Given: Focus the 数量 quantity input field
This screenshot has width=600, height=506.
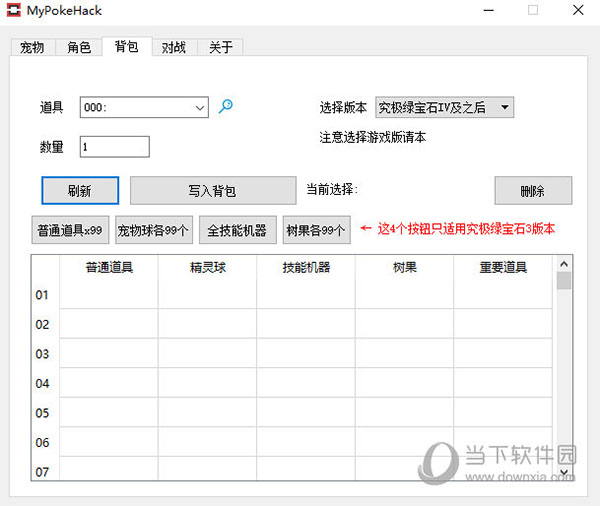Looking at the screenshot, I should (114, 147).
